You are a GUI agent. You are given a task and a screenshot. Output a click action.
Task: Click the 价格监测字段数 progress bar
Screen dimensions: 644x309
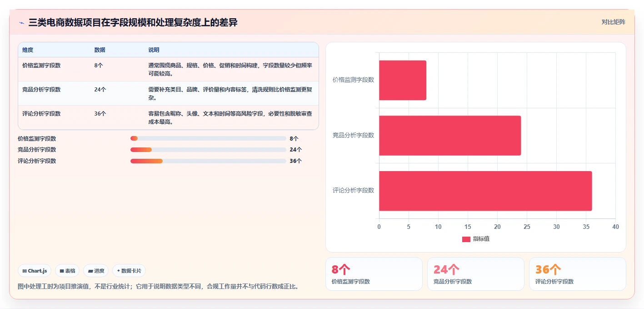coord(208,138)
